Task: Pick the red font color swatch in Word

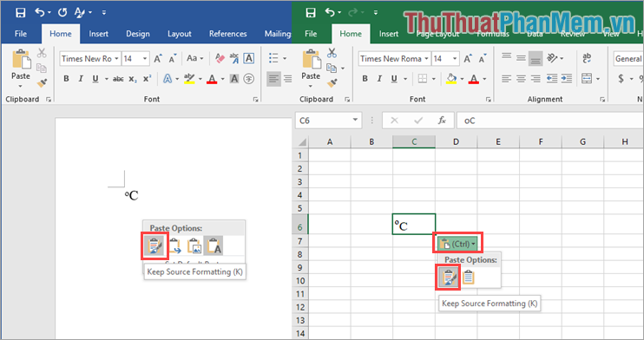Action: (x=212, y=79)
